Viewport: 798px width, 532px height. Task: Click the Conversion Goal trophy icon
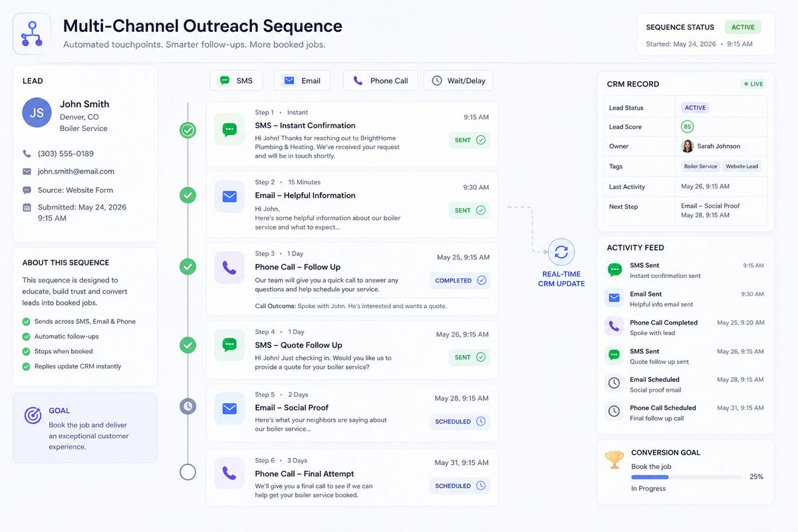click(614, 459)
